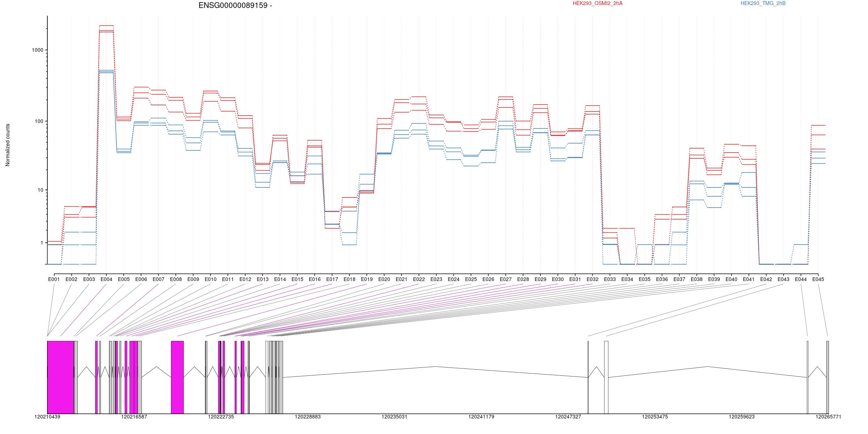Click genomic coordinate 120235031
This screenshot has width=868, height=434.
pyautogui.click(x=395, y=417)
